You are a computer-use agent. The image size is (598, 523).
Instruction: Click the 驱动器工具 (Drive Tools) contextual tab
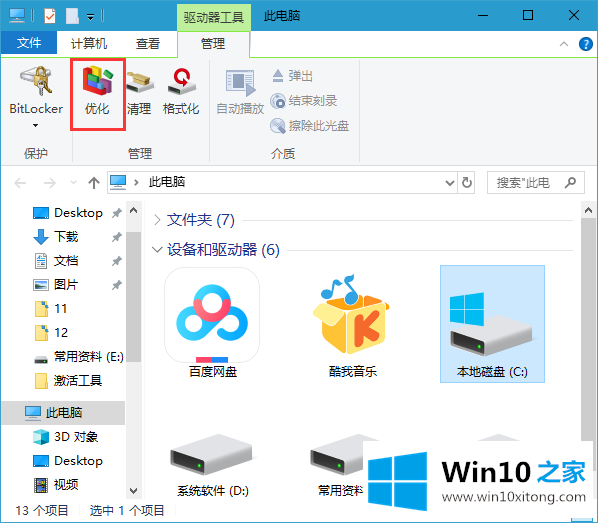(214, 17)
